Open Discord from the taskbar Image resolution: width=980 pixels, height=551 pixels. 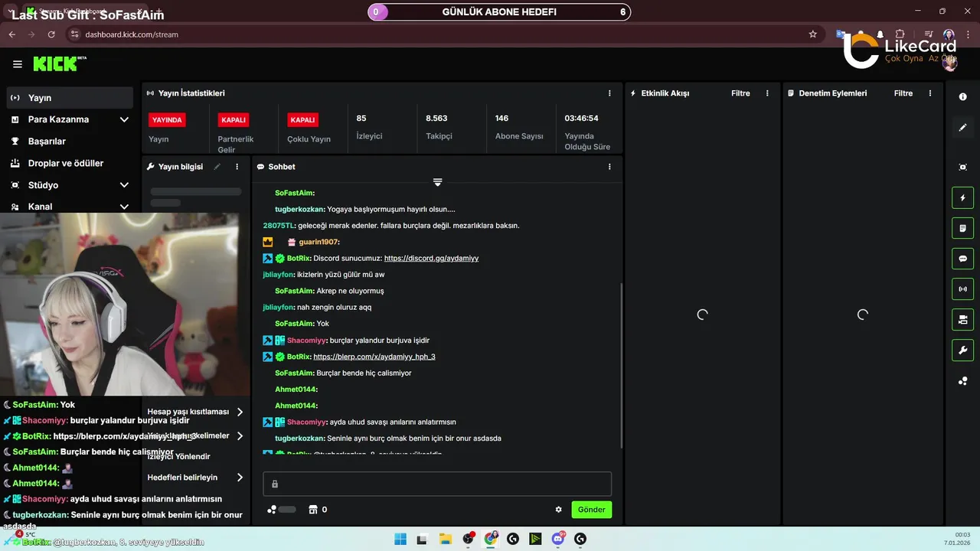point(558,539)
